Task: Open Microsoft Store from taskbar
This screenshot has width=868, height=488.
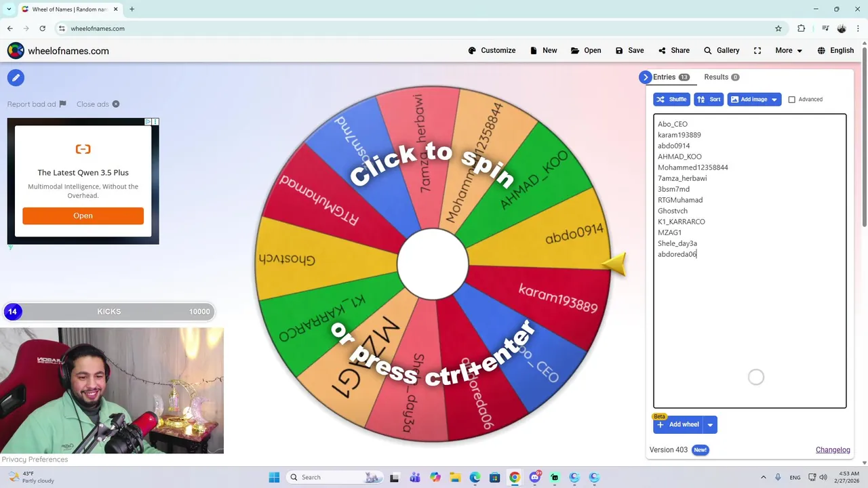Action: (x=495, y=477)
